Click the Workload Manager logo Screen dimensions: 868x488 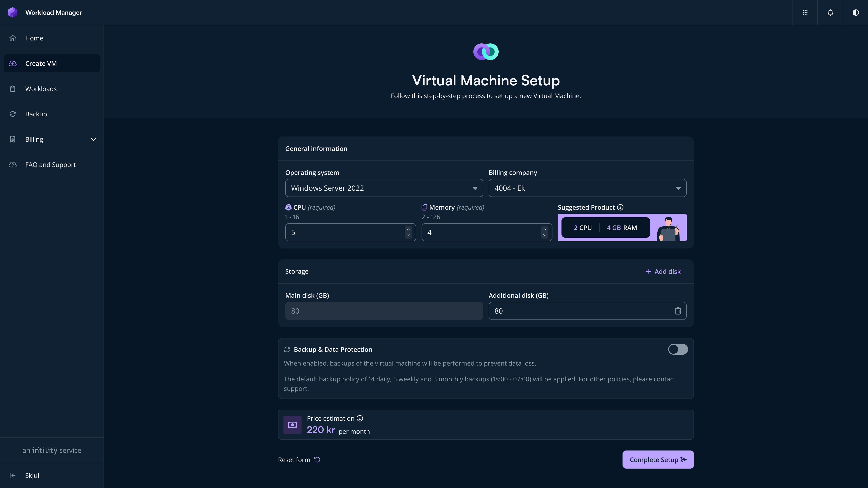point(12,12)
